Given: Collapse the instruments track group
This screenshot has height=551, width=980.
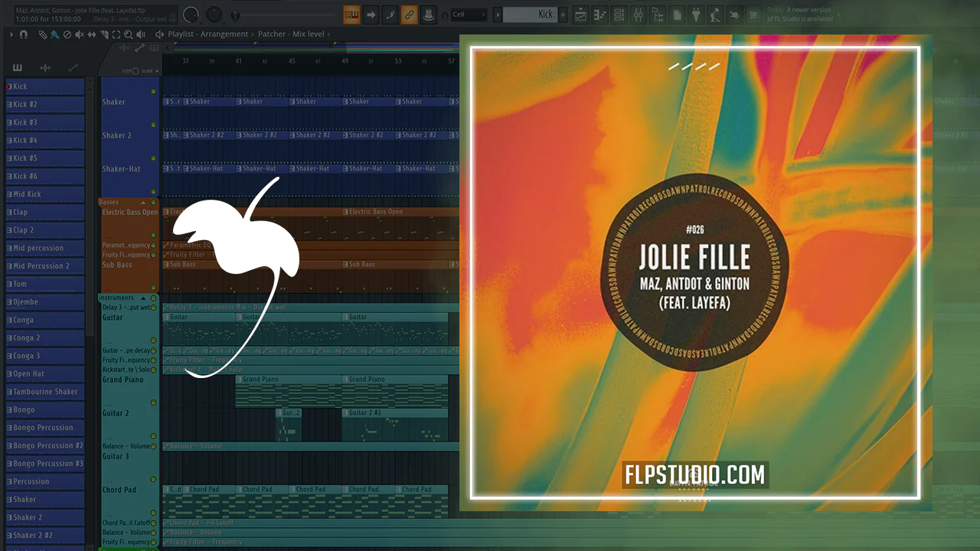Looking at the screenshot, I should [142, 298].
